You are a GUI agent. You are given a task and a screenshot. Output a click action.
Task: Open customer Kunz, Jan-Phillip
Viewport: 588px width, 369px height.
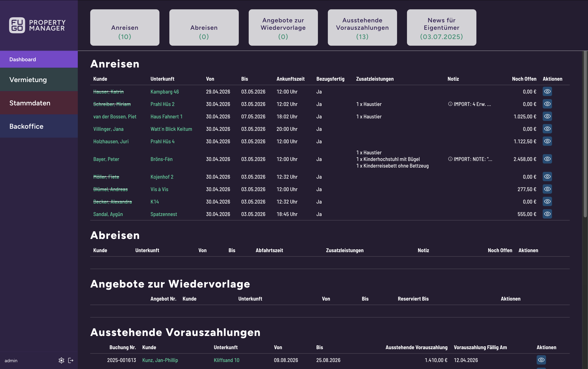160,360
